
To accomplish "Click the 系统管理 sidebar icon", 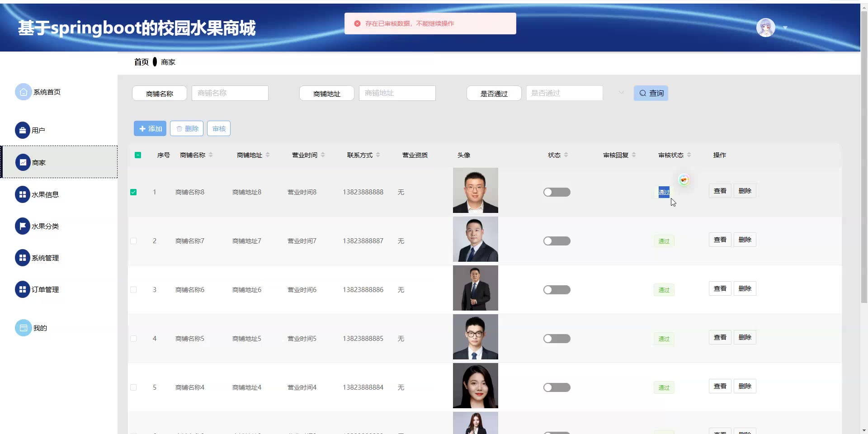I will pyautogui.click(x=23, y=258).
